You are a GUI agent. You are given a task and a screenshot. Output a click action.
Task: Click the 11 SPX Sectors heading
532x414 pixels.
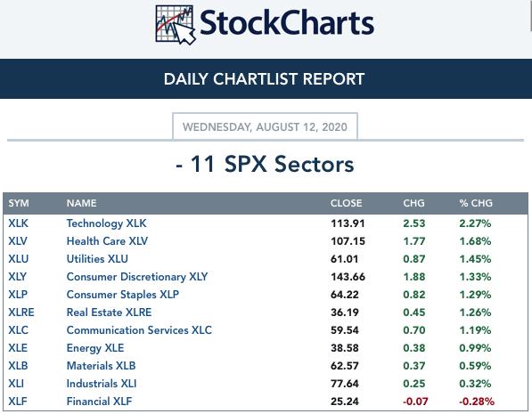click(x=265, y=165)
